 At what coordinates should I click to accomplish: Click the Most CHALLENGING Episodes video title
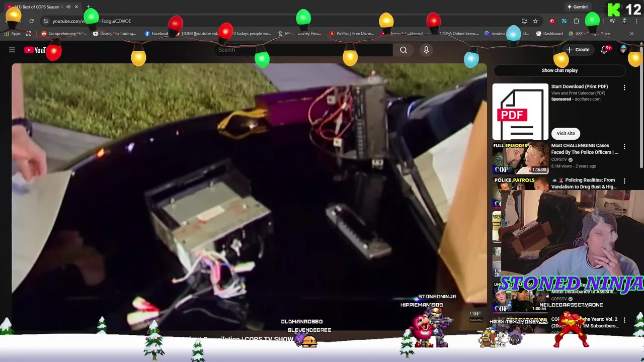[x=585, y=149]
